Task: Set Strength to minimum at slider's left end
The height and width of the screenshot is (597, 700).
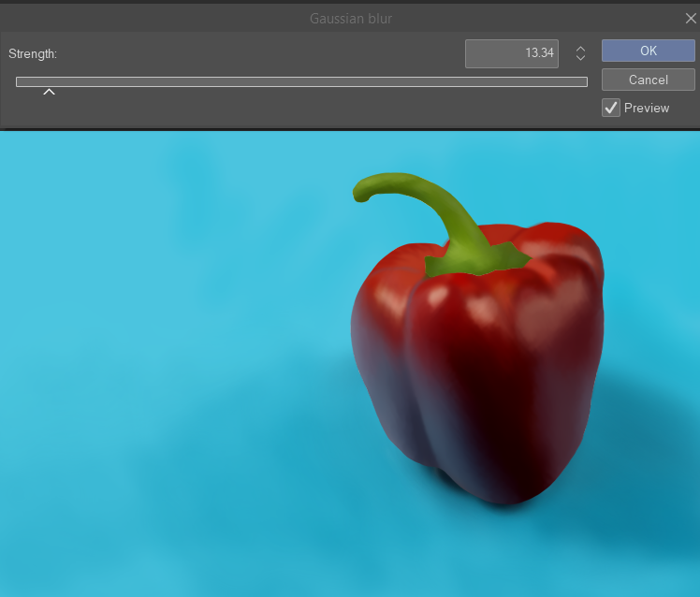Action: point(19,81)
